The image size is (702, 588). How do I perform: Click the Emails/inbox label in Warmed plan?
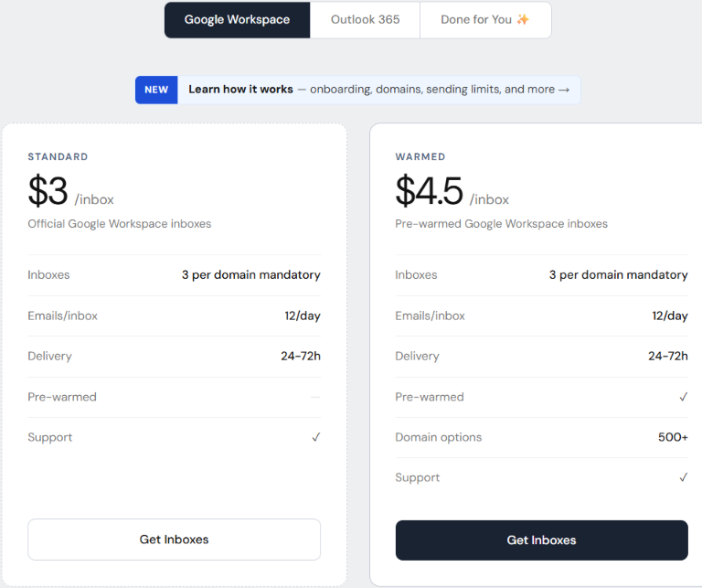pyautogui.click(x=430, y=315)
